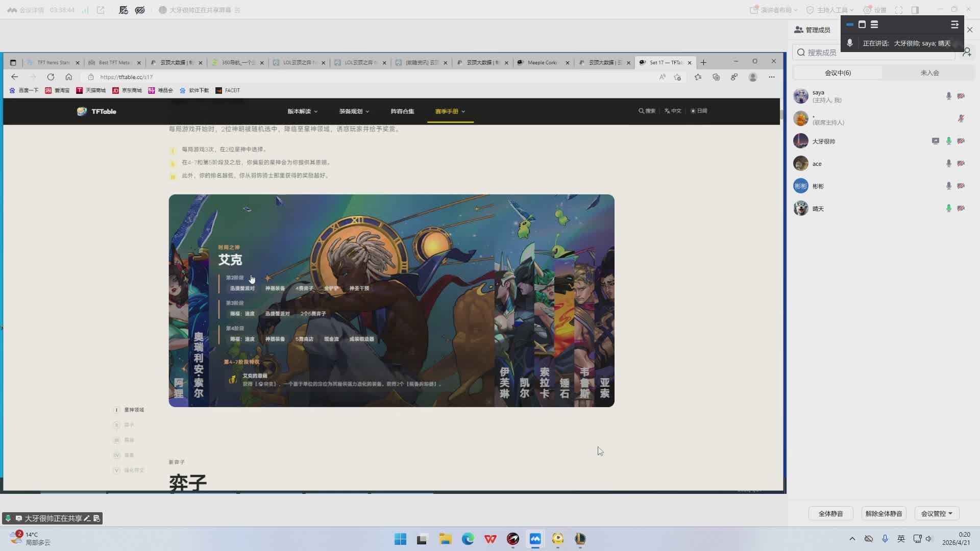Toggle camera for member 彬彬
This screenshot has height=551, width=980.
tap(961, 186)
